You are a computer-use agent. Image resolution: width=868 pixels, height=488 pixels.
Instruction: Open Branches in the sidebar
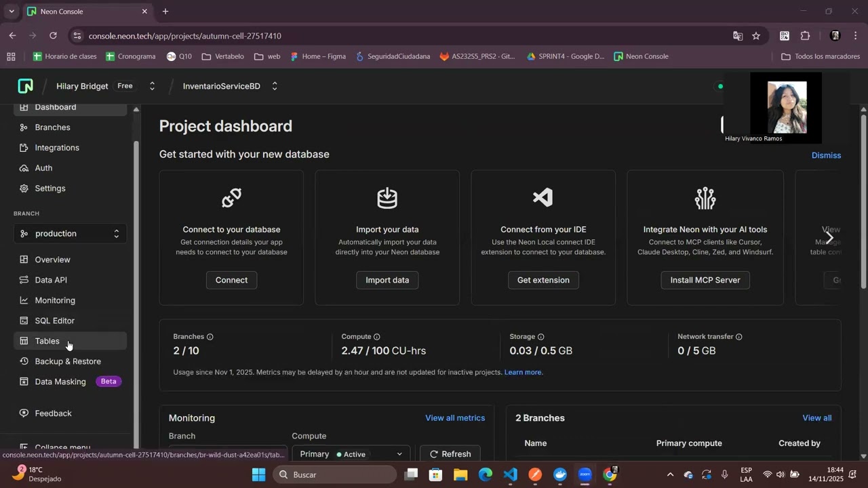pyautogui.click(x=52, y=127)
